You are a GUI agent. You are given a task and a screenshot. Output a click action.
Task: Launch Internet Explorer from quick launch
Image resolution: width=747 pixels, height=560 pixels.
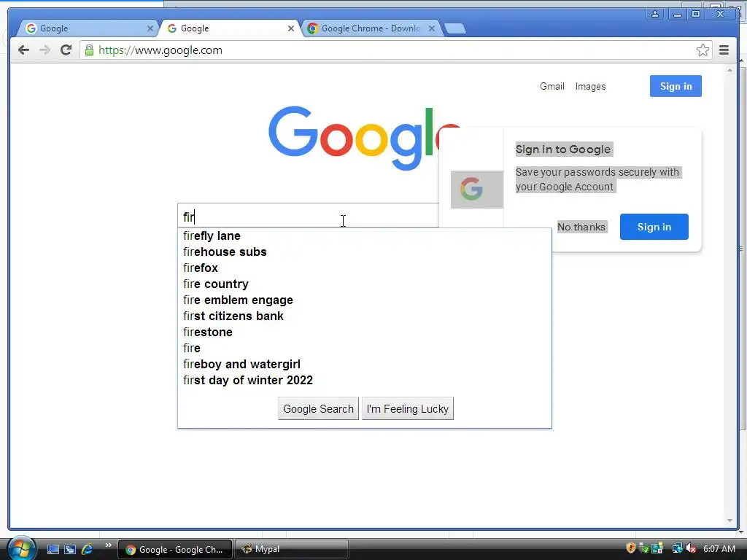[88, 549]
